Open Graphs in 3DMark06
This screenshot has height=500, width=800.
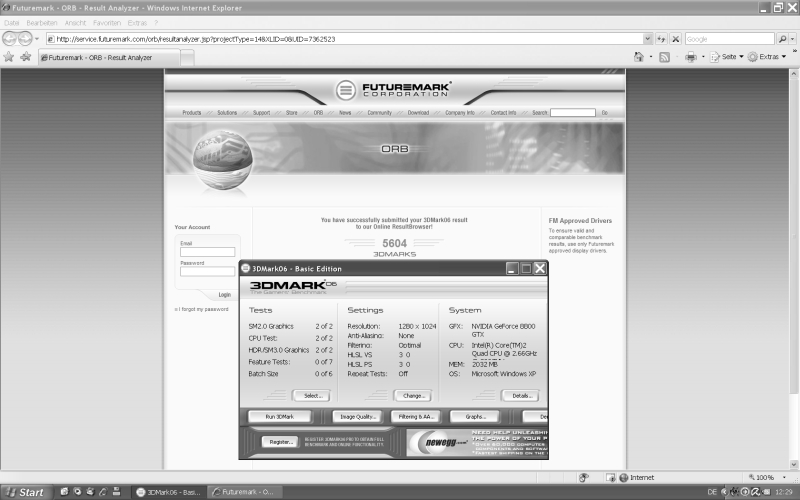pyautogui.click(x=475, y=416)
